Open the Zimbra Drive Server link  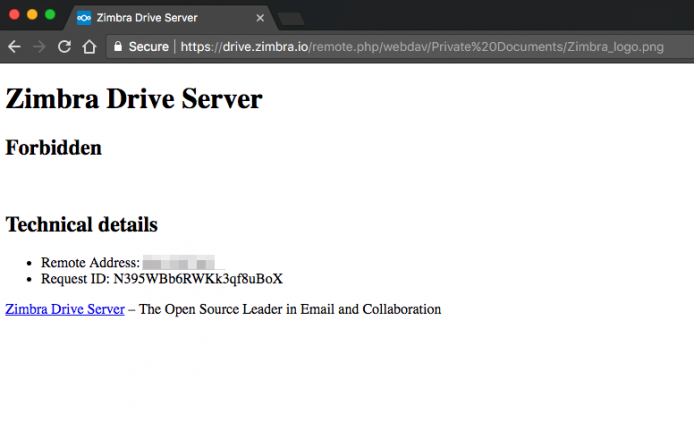coord(65,309)
